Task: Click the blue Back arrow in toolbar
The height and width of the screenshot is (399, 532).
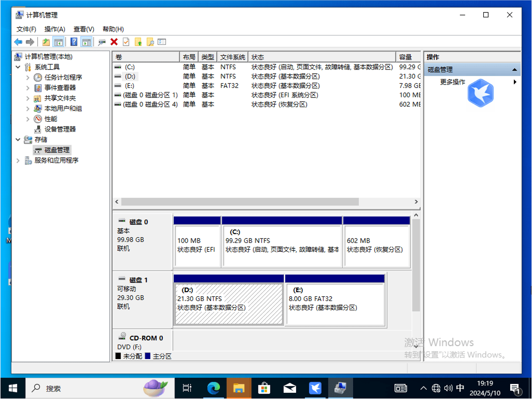Action: (x=18, y=42)
